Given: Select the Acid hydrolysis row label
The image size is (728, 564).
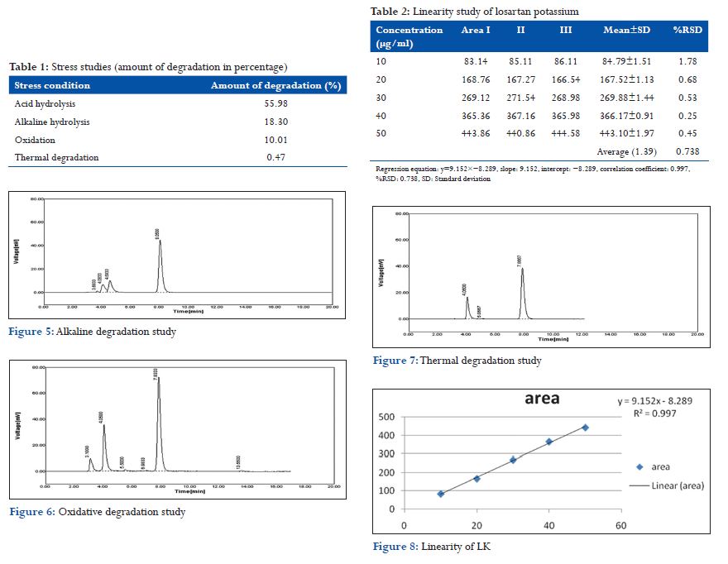Looking at the screenshot, I should pyautogui.click(x=47, y=104).
